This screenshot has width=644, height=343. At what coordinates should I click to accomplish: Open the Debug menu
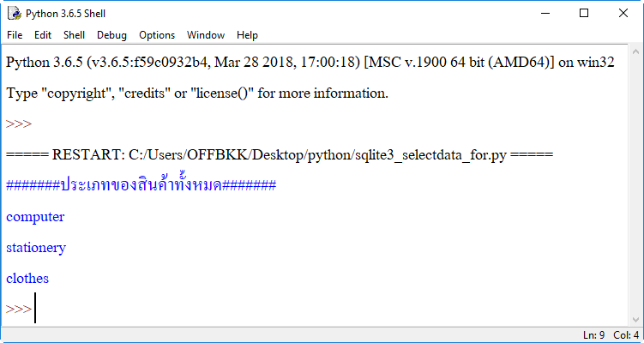point(111,35)
